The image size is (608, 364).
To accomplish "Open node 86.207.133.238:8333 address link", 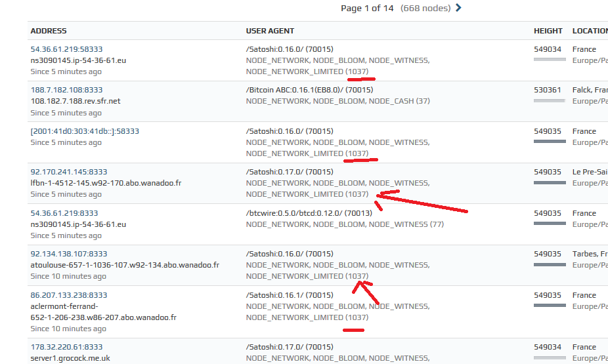I will tap(69, 295).
